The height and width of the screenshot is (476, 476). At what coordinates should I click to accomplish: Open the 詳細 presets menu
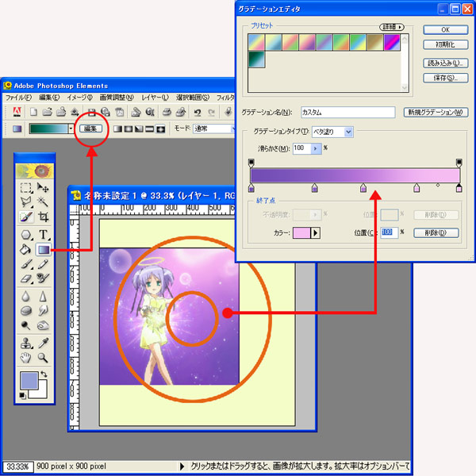coord(392,27)
